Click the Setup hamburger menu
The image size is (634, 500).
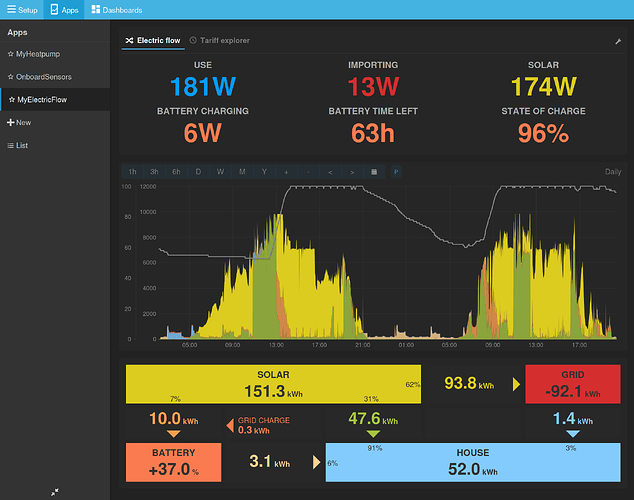(22, 10)
